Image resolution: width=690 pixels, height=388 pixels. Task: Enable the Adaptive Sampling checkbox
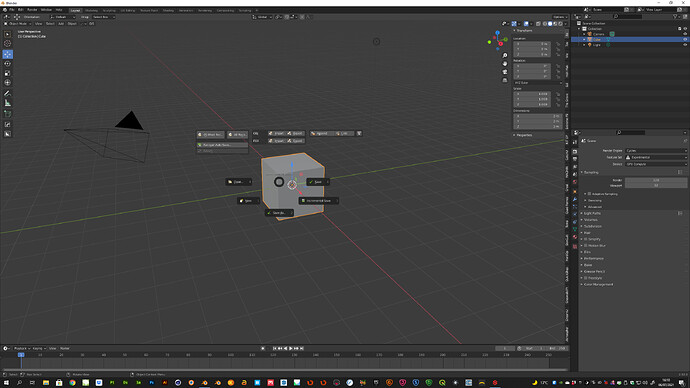589,194
